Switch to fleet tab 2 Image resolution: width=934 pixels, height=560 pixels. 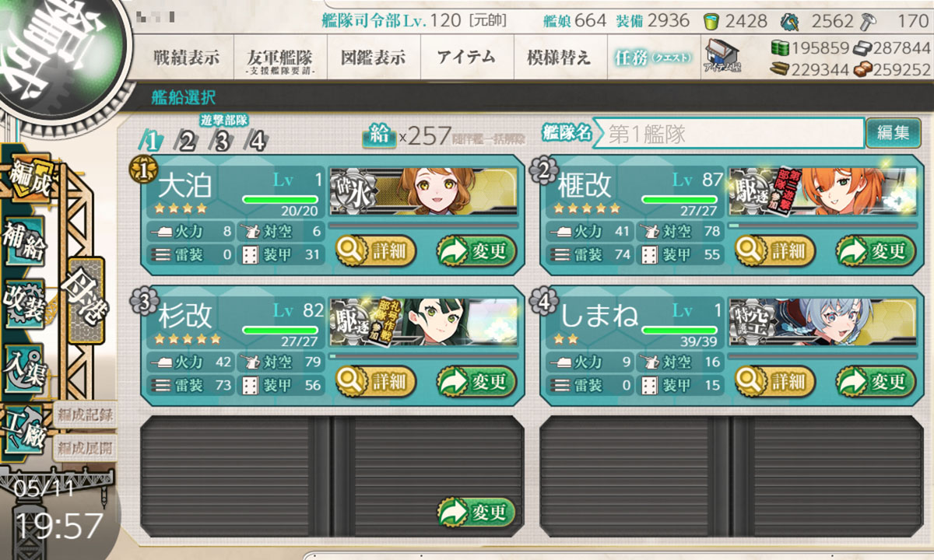(186, 142)
